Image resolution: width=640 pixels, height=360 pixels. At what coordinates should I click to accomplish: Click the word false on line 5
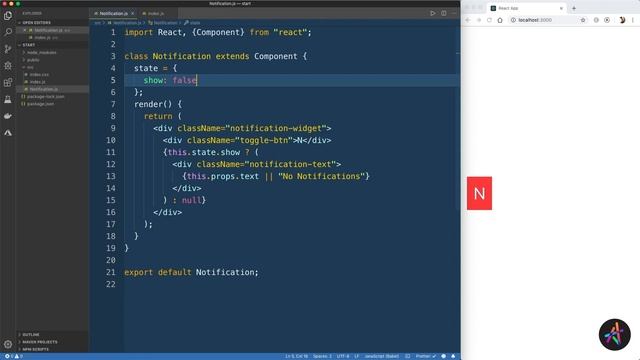184,80
